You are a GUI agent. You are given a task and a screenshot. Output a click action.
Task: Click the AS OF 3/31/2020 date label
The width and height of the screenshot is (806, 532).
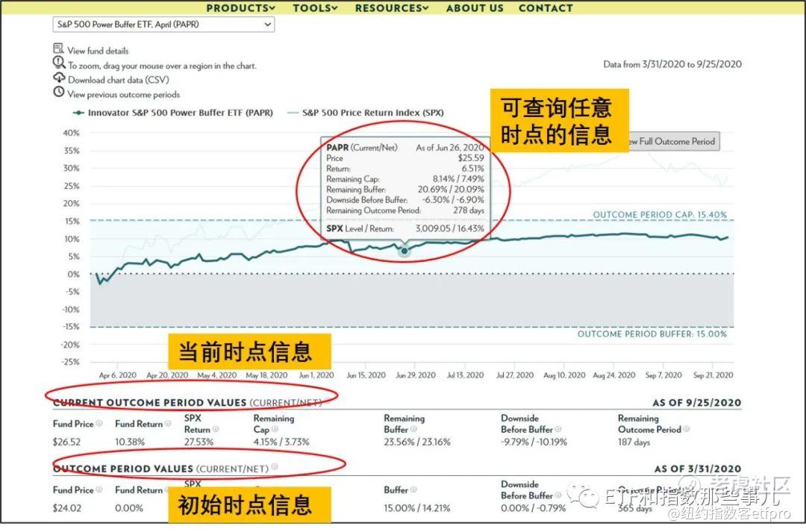[x=698, y=469]
